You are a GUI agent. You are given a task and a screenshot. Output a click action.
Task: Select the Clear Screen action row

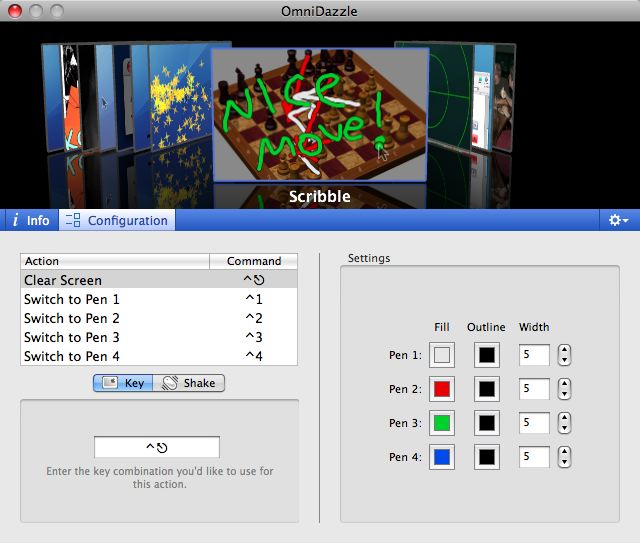(x=159, y=280)
